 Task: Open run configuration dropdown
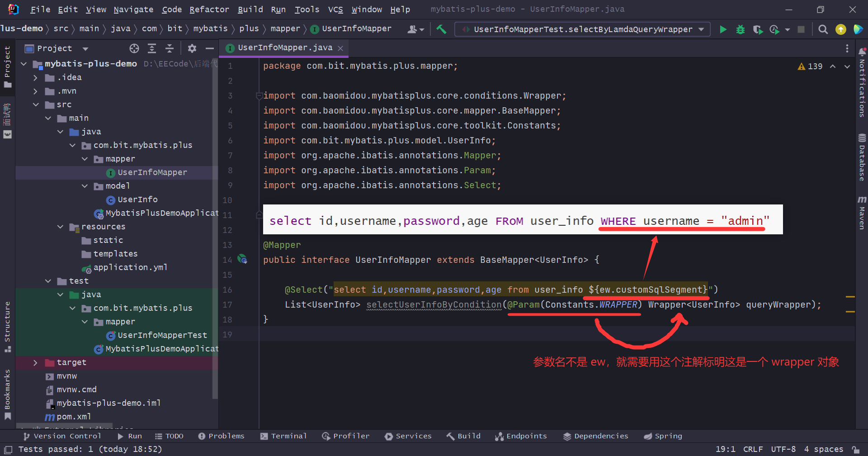coord(701,29)
